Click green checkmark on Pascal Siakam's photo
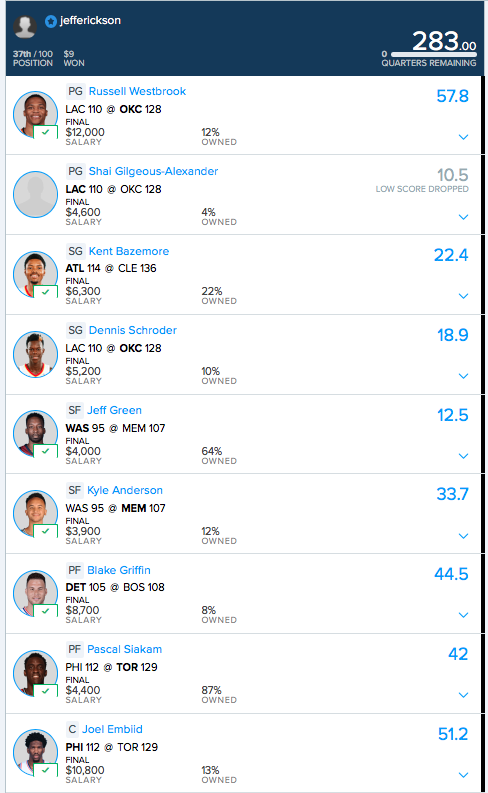 [x=46, y=690]
